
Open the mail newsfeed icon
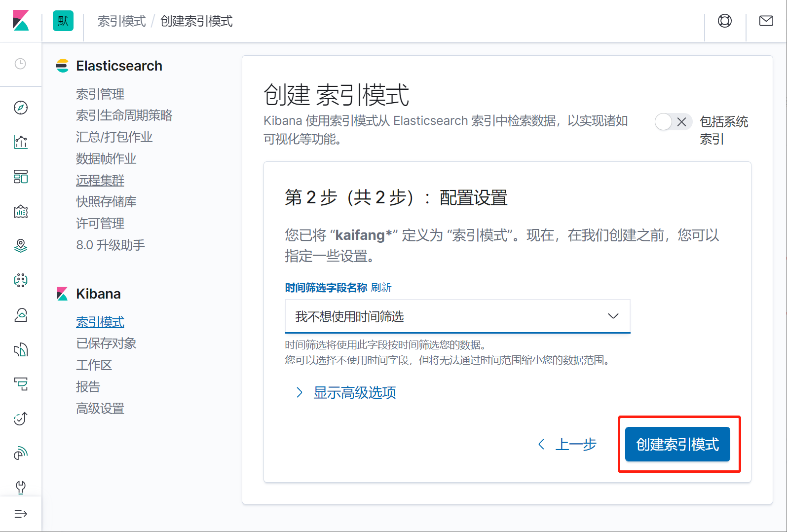pyautogui.click(x=766, y=21)
